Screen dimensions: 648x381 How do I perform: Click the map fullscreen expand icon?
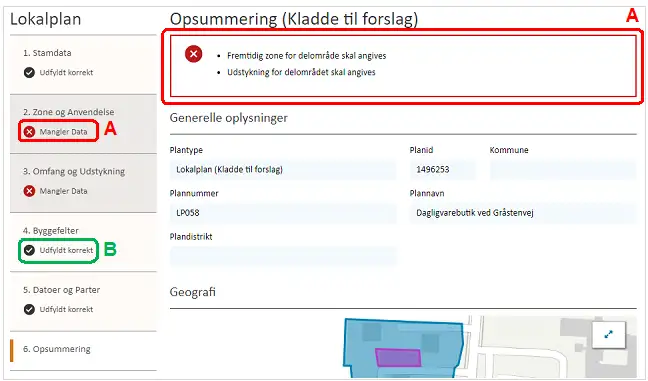(609, 335)
